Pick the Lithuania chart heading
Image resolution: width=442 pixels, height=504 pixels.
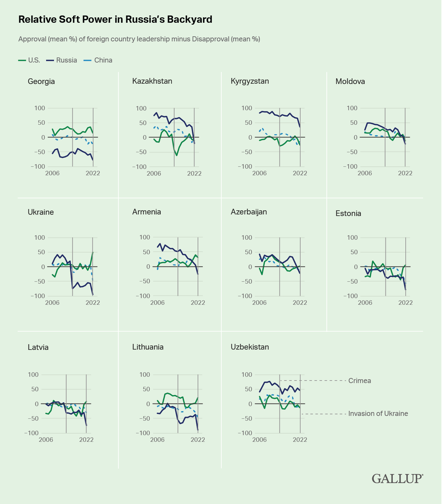148,347
